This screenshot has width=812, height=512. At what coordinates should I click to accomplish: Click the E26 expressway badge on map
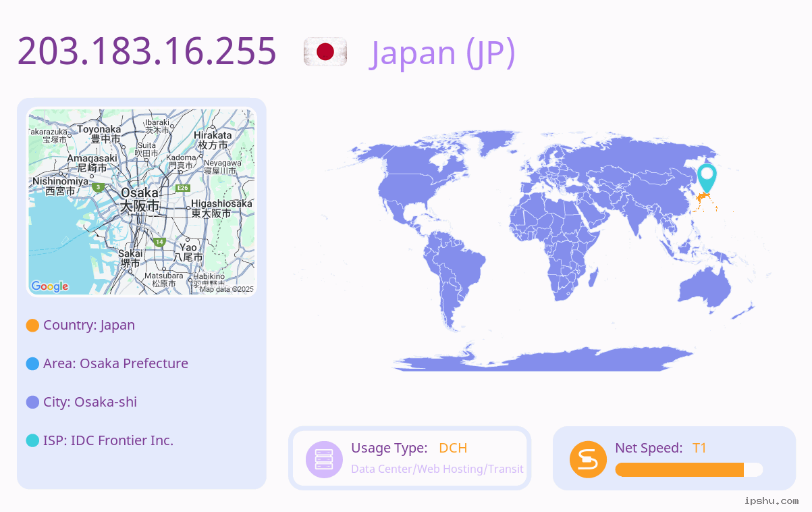point(182,188)
